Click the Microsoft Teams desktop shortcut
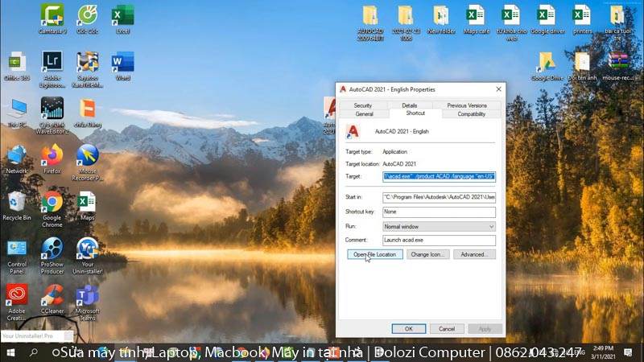The height and width of the screenshot is (362, 644). pyautogui.click(x=87, y=295)
